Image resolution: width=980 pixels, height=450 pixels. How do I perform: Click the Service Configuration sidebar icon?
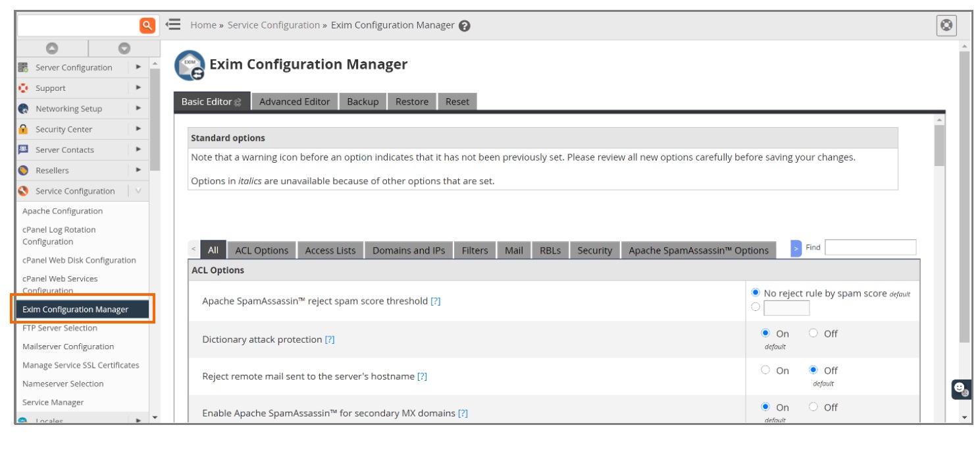24,191
